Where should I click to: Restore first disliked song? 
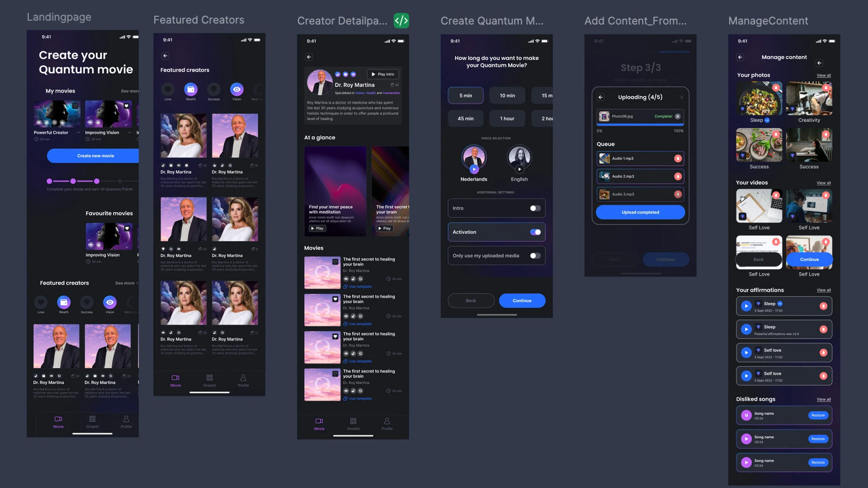[x=818, y=415]
